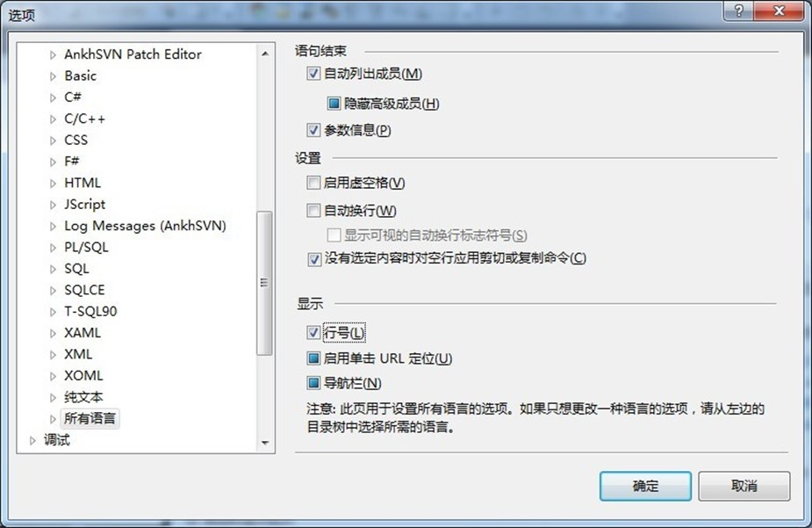The image size is (812, 528).
Task: Expand the C/C++ node arrow
Action: 53,119
